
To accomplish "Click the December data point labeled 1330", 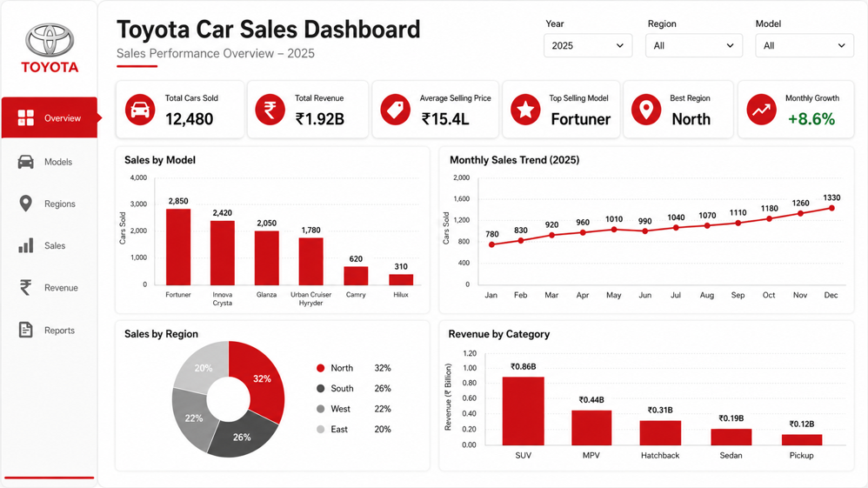I will 831,208.
